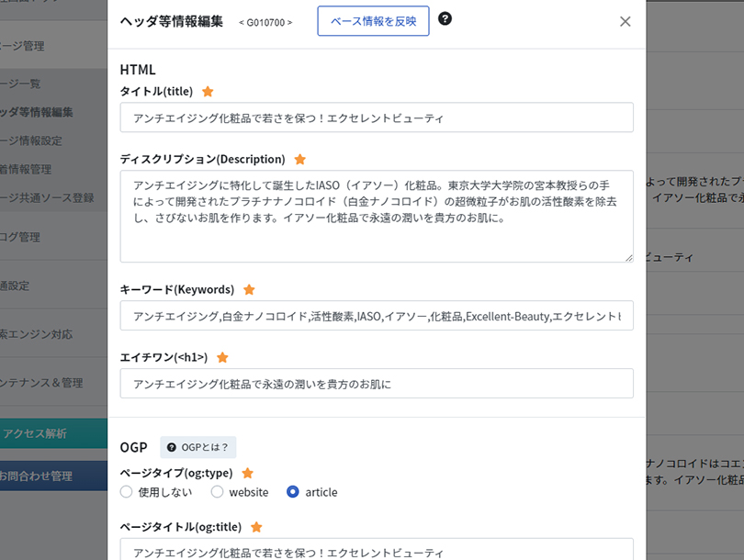Click the ディスクリプション(Description) text area
This screenshot has height=560, width=744.
(x=377, y=217)
